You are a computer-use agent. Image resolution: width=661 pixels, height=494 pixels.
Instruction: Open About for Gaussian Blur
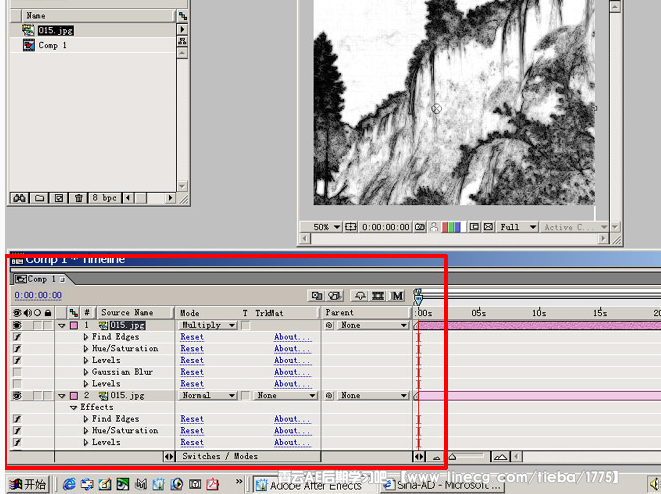point(292,372)
